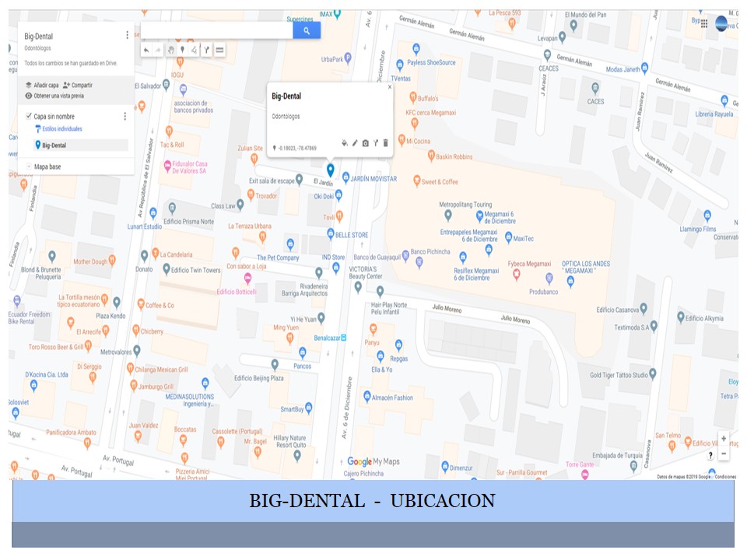
Task: Delete the marker using the trash icon
Action: pos(385,143)
